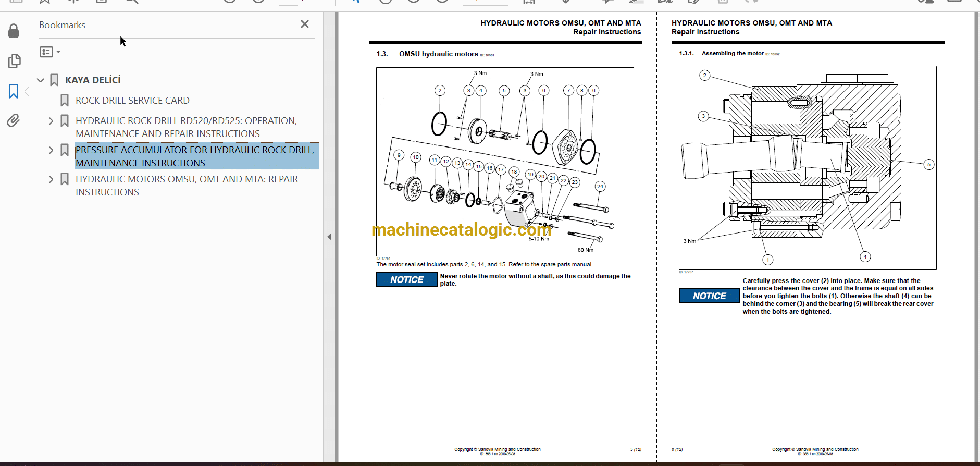This screenshot has width=980, height=466.
Task: Hide the navigation pane with divider arrow
Action: pyautogui.click(x=329, y=237)
